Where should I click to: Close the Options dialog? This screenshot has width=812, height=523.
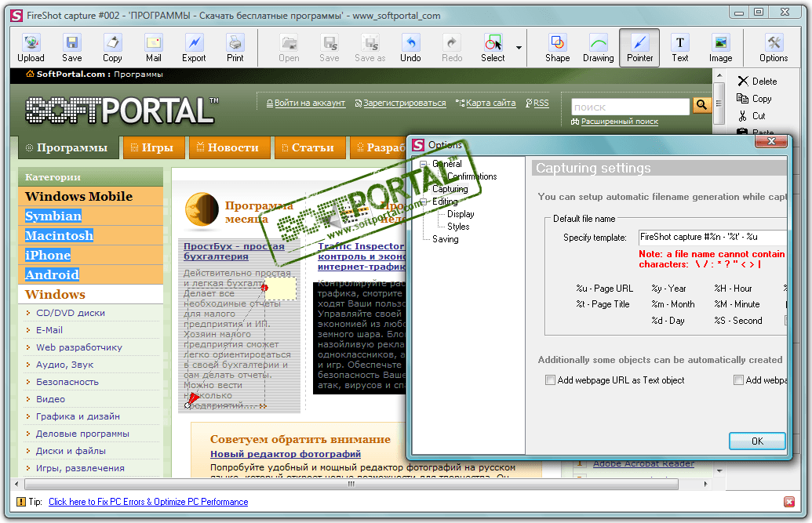771,141
